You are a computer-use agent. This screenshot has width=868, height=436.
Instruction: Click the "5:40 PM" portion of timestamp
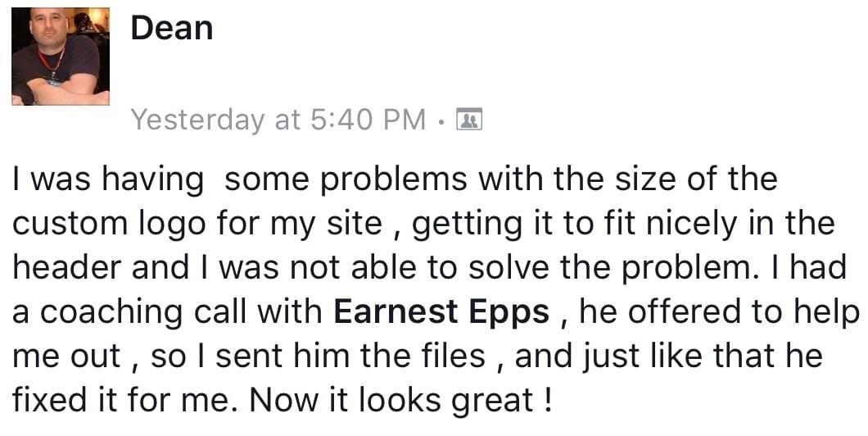coord(368,120)
